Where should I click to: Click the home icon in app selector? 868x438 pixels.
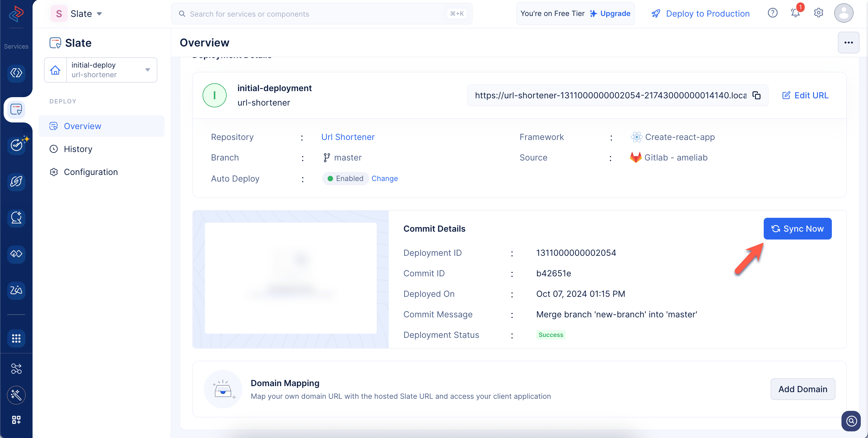point(55,70)
